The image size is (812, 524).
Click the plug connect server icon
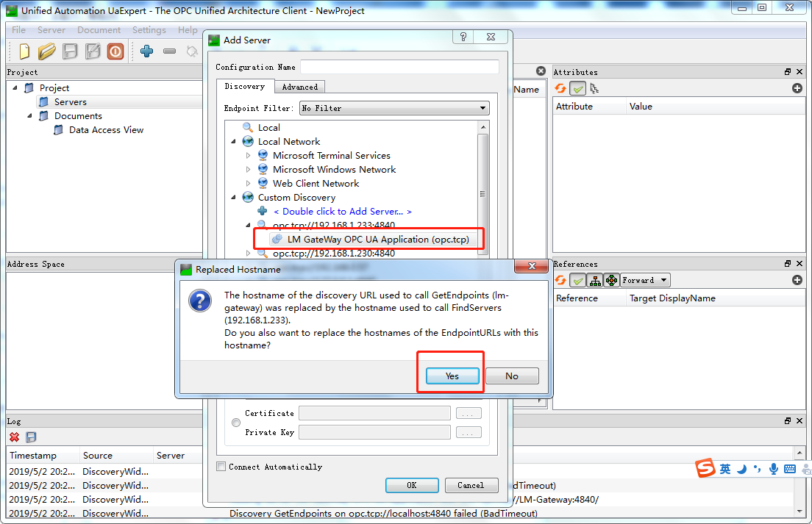192,51
